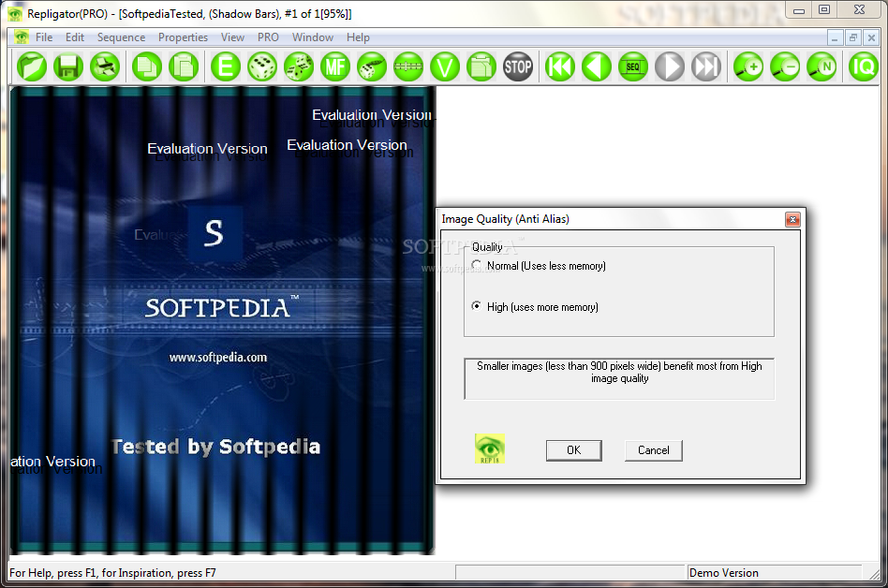Click the IQ image quality icon

click(x=863, y=66)
